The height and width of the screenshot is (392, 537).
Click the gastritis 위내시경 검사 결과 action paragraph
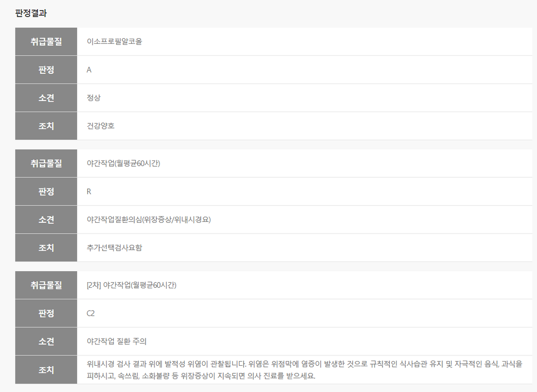click(305, 370)
